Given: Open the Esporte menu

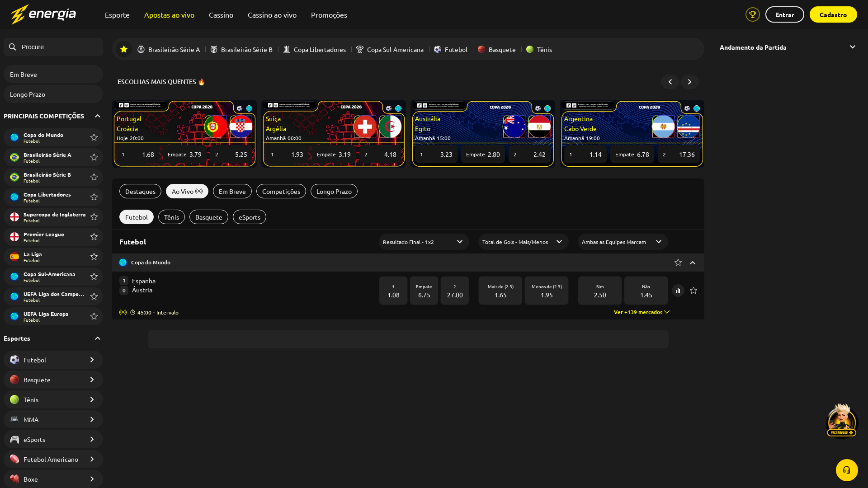Looking at the screenshot, I should 117,15.
